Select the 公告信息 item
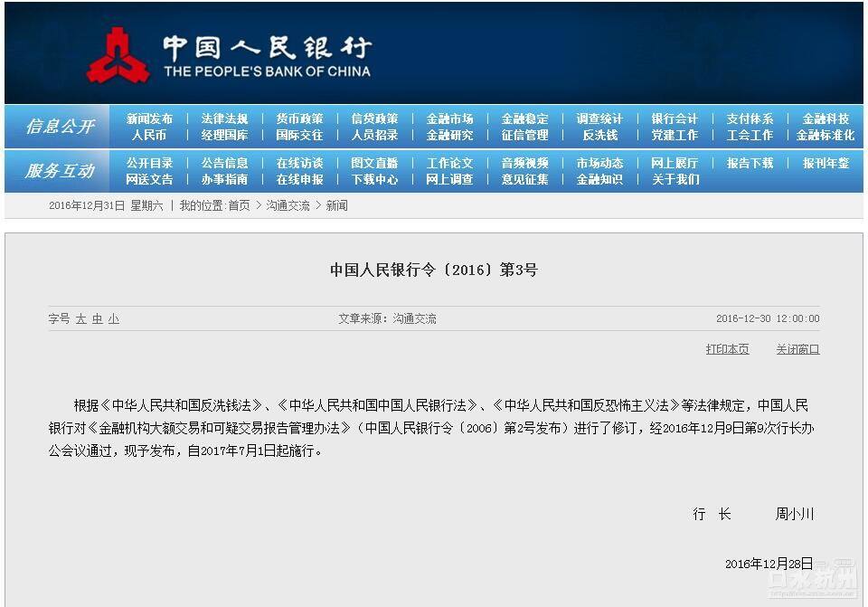The height and width of the screenshot is (607, 868). click(x=225, y=164)
